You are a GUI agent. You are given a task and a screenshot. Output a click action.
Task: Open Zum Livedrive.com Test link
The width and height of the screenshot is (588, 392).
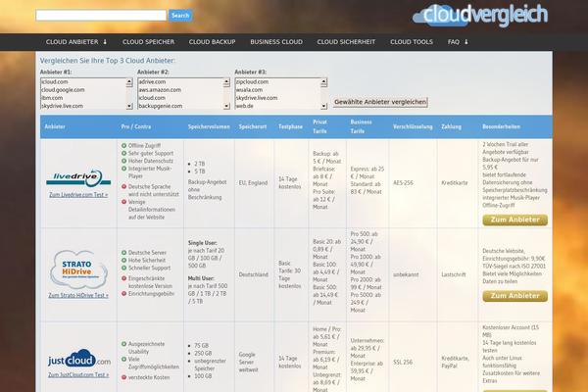(x=78, y=195)
